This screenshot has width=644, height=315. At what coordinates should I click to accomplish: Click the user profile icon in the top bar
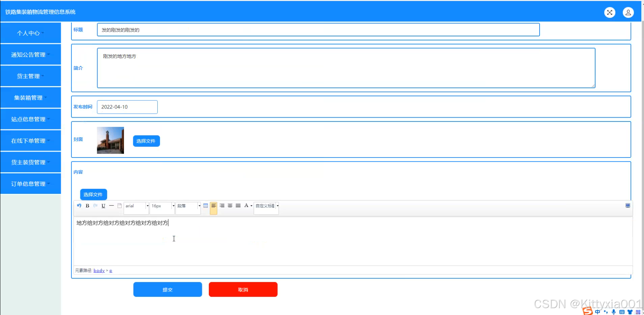coord(628,12)
